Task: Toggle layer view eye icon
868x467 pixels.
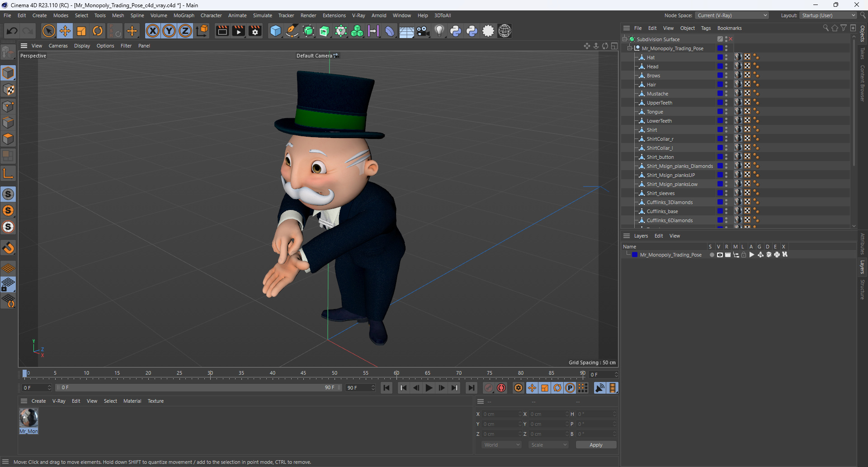Action: 720,255
